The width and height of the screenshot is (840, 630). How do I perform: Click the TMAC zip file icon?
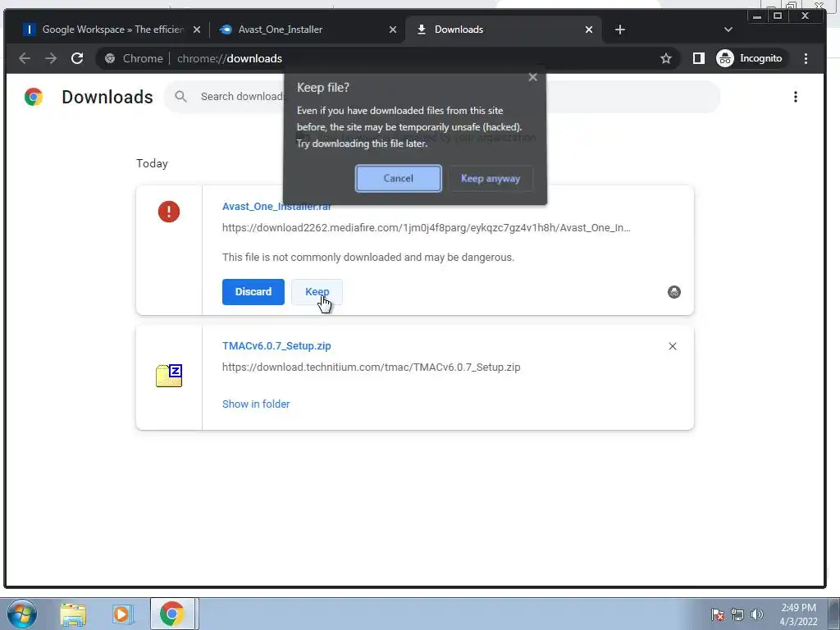tap(169, 376)
